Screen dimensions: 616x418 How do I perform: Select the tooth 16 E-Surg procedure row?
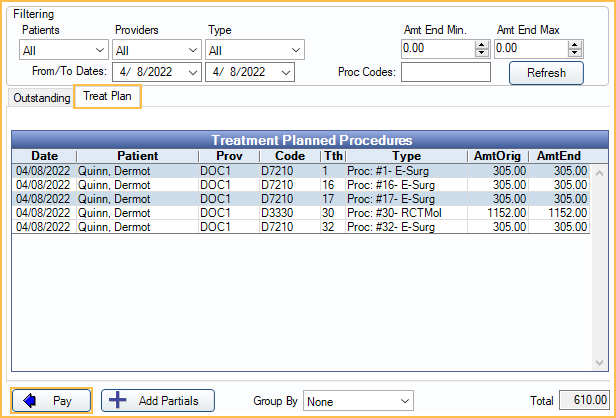click(300, 185)
